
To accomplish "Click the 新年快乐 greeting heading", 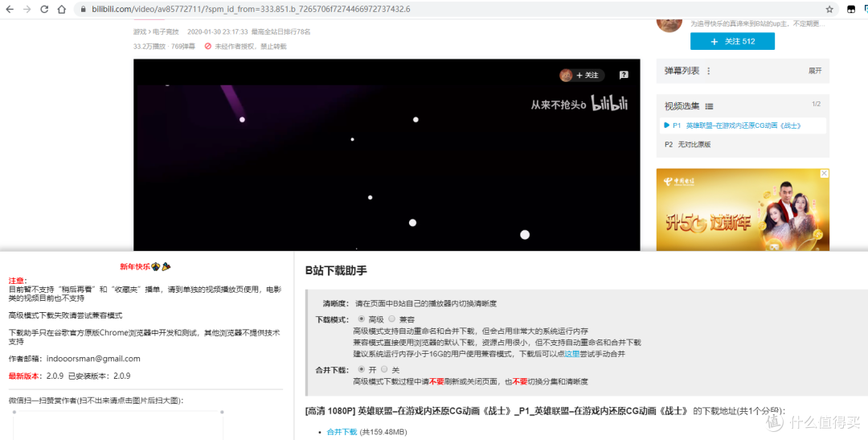I will coord(145,266).
